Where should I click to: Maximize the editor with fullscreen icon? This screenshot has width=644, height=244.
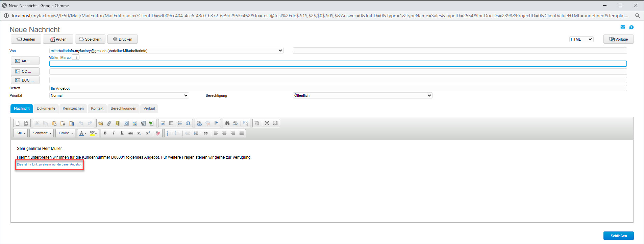click(267, 123)
